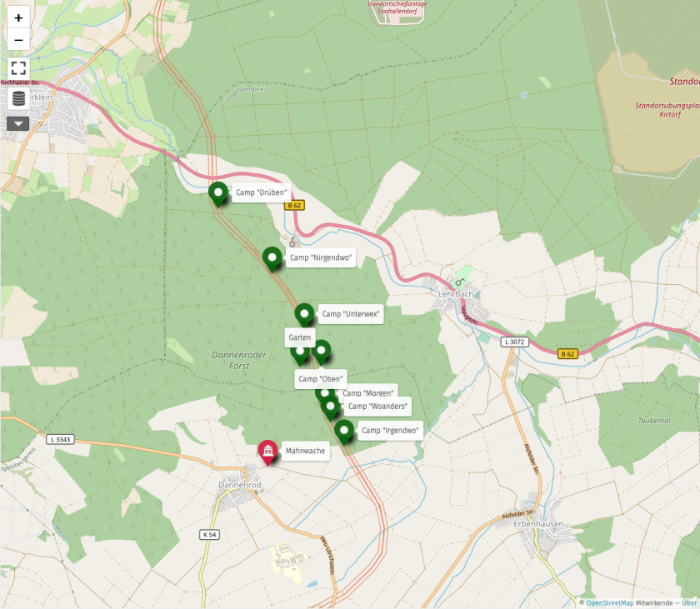This screenshot has width=700, height=609.
Task: Click the Camp "Drüben" label
Action: (261, 192)
